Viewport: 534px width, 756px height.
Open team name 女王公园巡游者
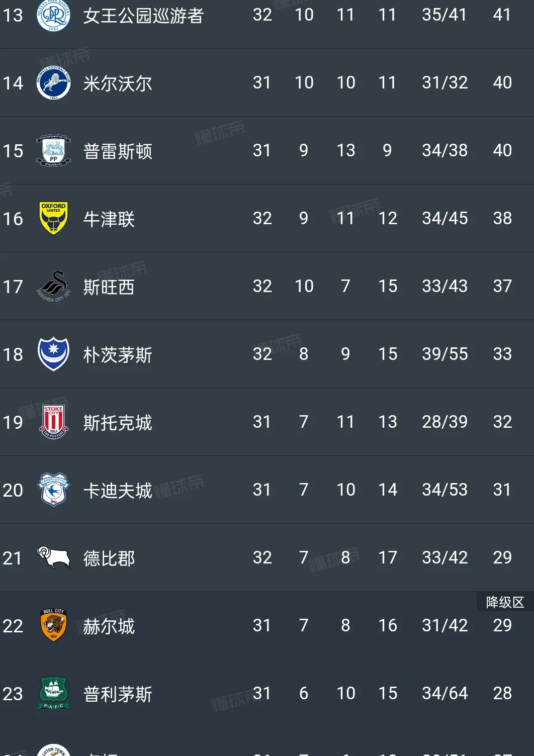click(143, 16)
